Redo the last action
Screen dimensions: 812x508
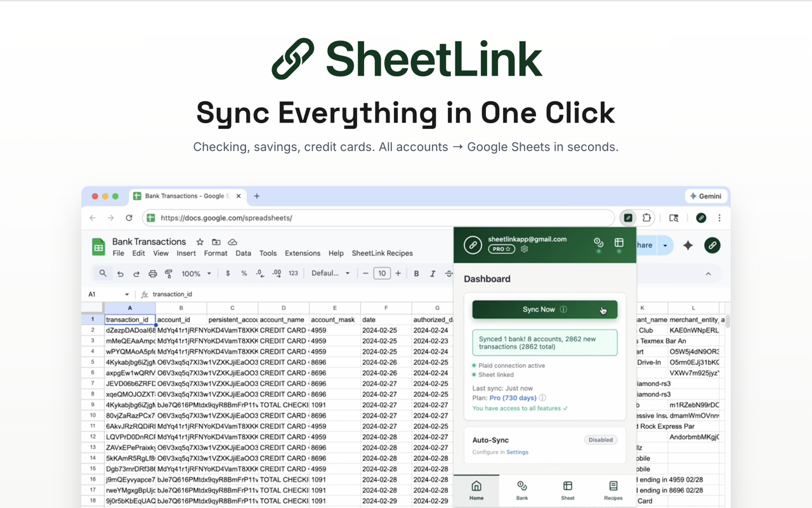(x=136, y=274)
